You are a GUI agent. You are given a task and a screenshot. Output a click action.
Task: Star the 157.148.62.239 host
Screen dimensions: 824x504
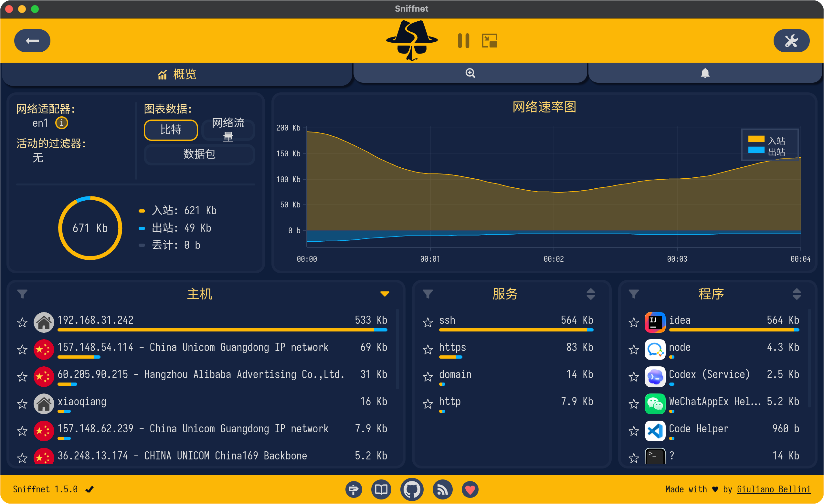click(x=22, y=431)
